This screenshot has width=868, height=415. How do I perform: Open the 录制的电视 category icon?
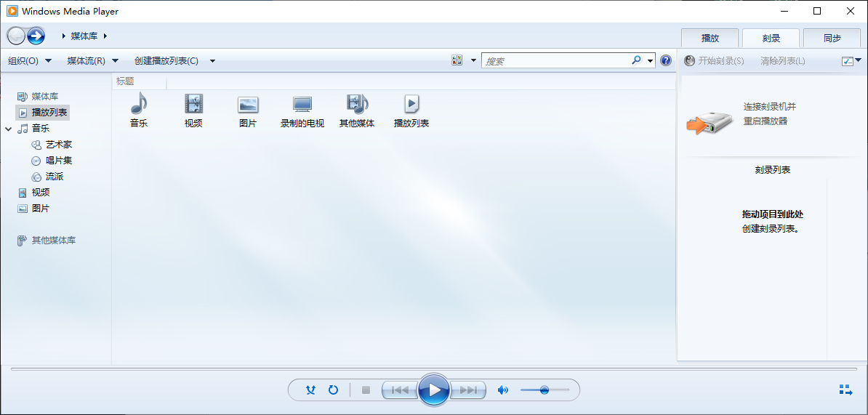coord(302,104)
